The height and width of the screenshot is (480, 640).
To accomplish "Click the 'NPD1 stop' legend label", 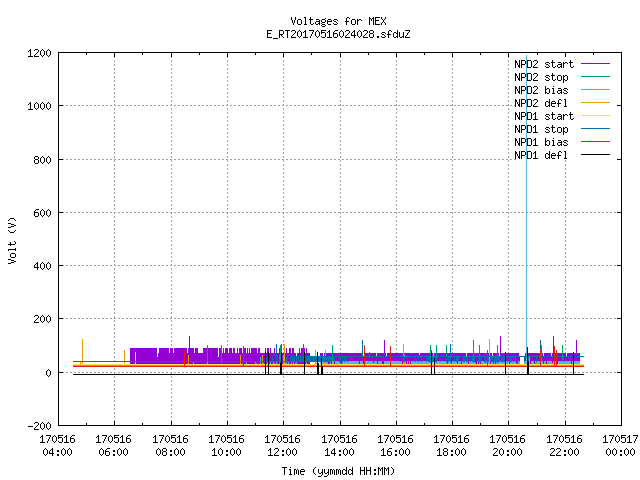I will click(x=541, y=129).
